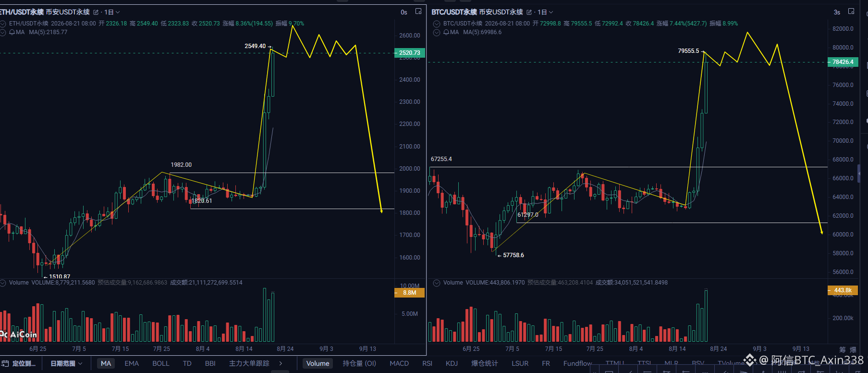Image resolution: width=868 pixels, height=373 pixels.
Task: Select the RSI sub-indicator tab
Action: [428, 363]
